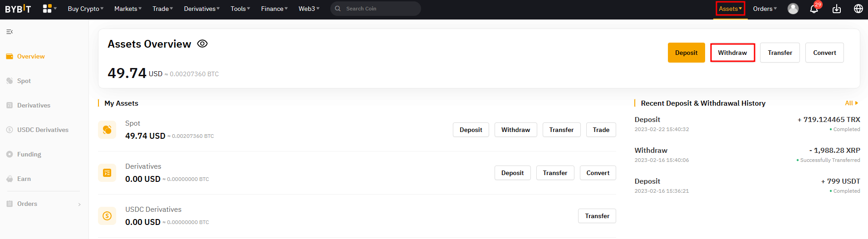868x239 pixels.
Task: Hide balance using the eye icon
Action: [x=202, y=44]
